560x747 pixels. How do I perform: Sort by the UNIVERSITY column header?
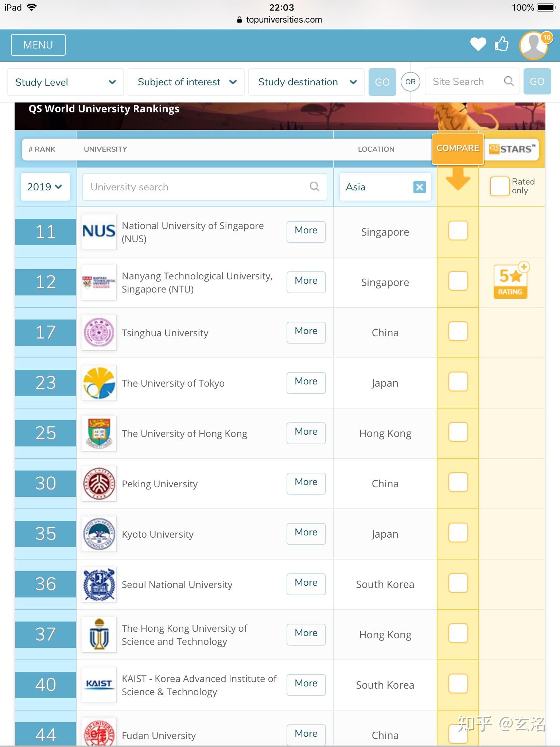(105, 149)
